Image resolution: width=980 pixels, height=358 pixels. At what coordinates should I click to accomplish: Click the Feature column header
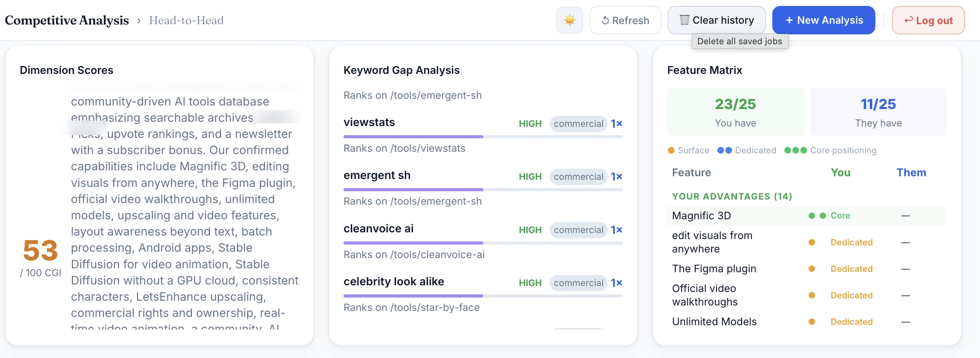point(691,173)
